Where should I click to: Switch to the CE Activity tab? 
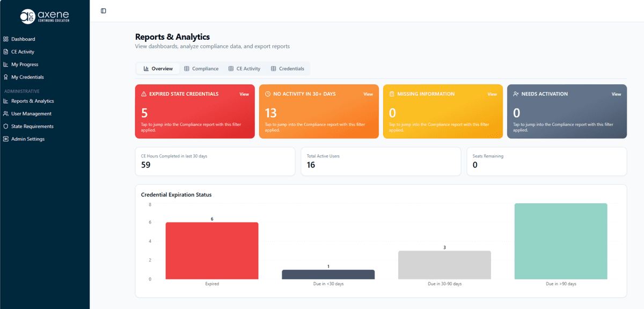click(244, 69)
